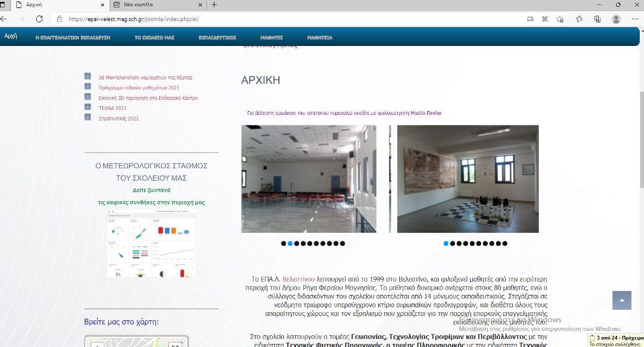Open the ΜΑΘΗΤΕΣ menu item

tap(272, 37)
